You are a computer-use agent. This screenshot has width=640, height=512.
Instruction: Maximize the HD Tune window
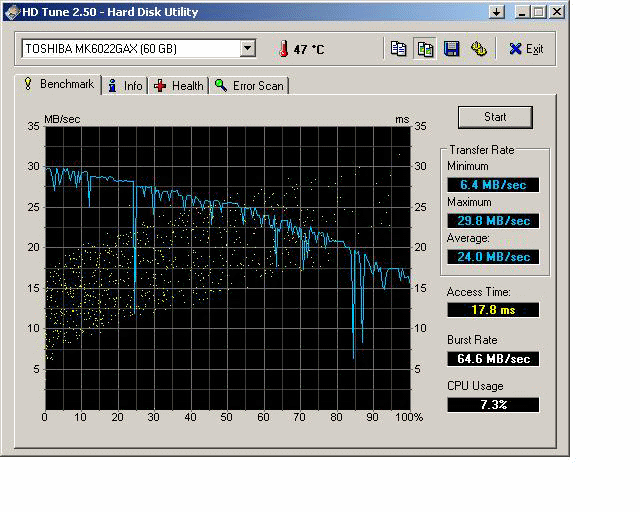point(539,12)
